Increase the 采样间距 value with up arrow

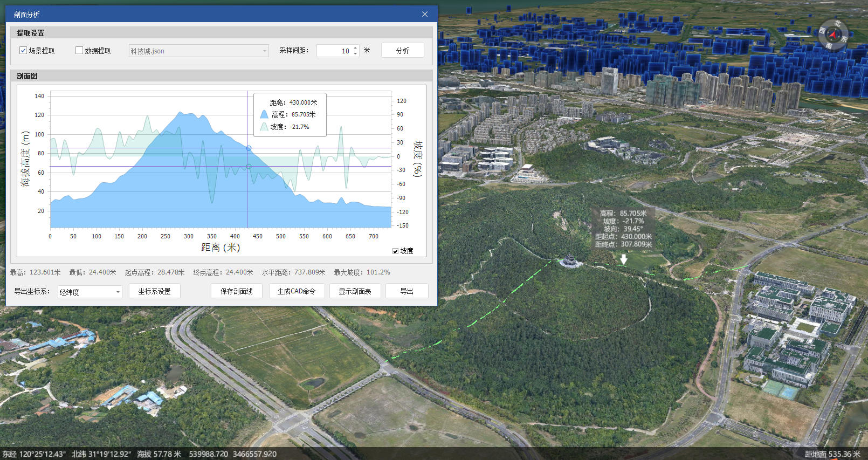coord(355,48)
